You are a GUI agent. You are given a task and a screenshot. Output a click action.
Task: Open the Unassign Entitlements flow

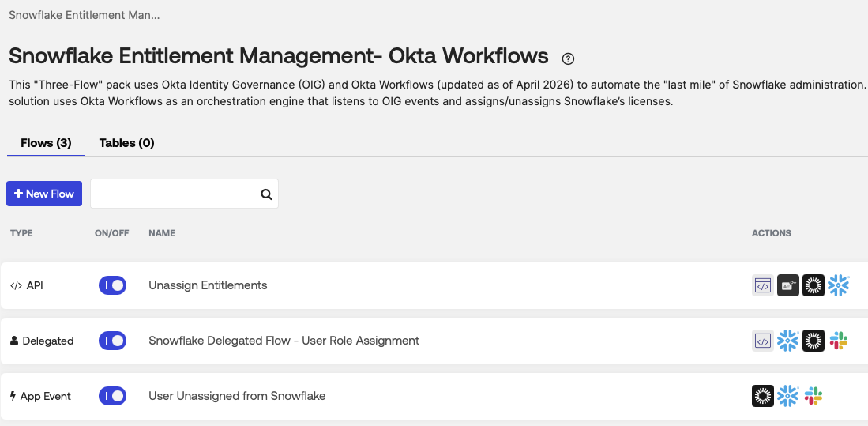click(209, 285)
